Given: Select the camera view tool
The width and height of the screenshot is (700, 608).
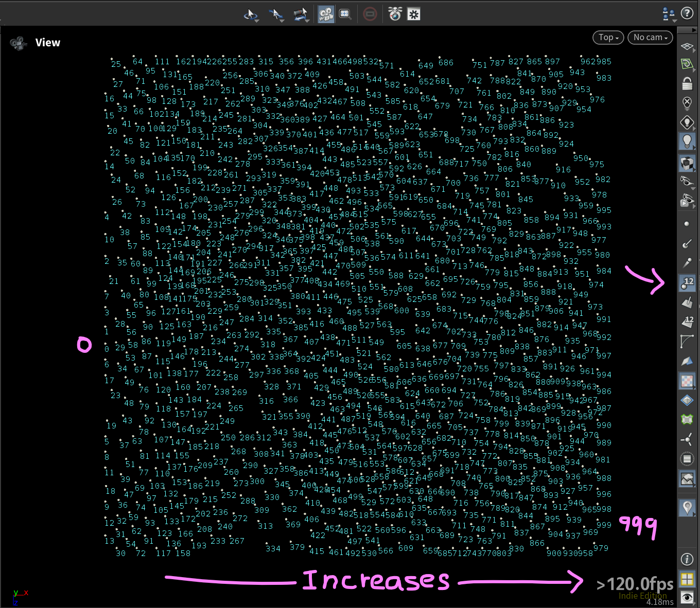Looking at the screenshot, I should pyautogui.click(x=325, y=14).
